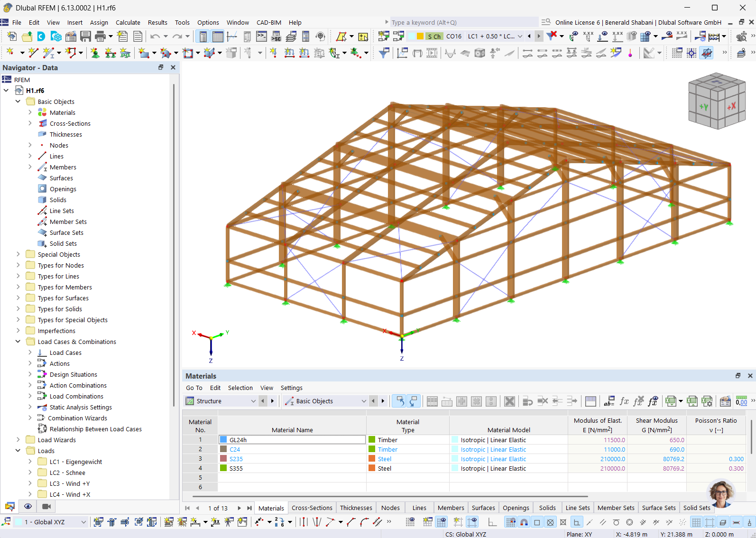Switch to the Thicknesses tab
756x538 pixels.
356,508
